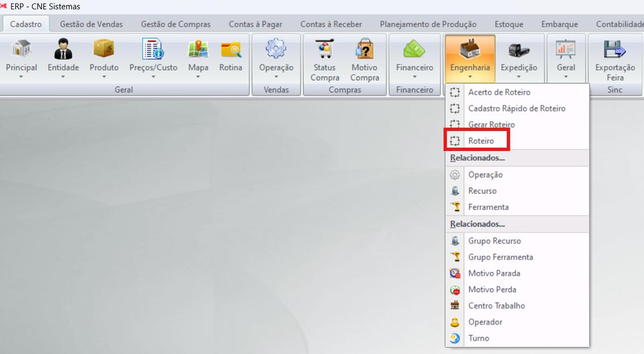Open Motivo Compra shopping bag icon
Viewport: 644px width, 354px height.
(x=364, y=49)
